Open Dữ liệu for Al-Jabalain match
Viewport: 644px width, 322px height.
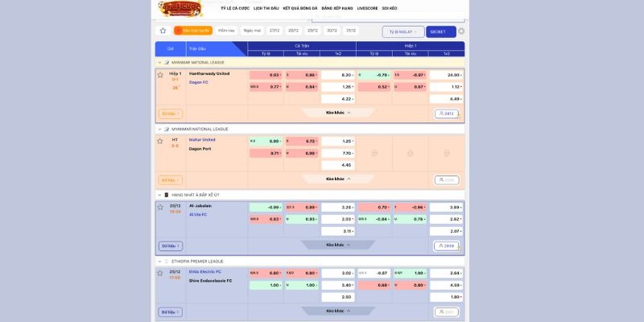click(x=170, y=246)
